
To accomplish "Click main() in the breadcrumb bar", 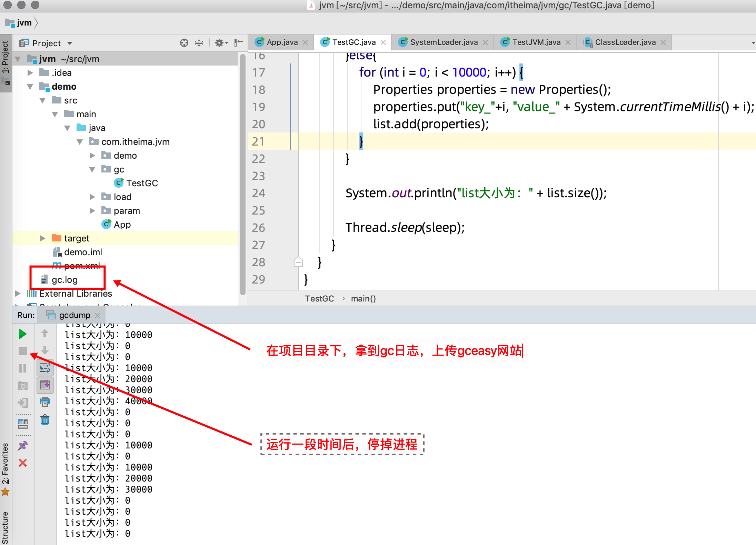I will point(363,299).
